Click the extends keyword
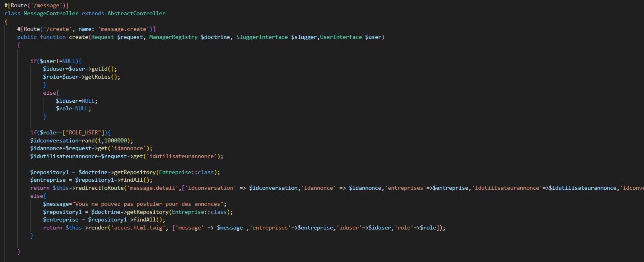The height and width of the screenshot is (262, 644). [93, 13]
